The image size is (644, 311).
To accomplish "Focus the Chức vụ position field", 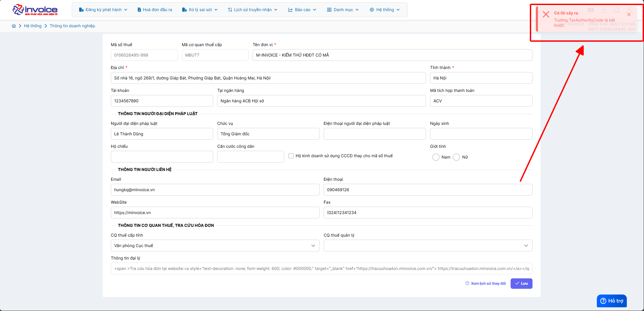I will point(268,134).
